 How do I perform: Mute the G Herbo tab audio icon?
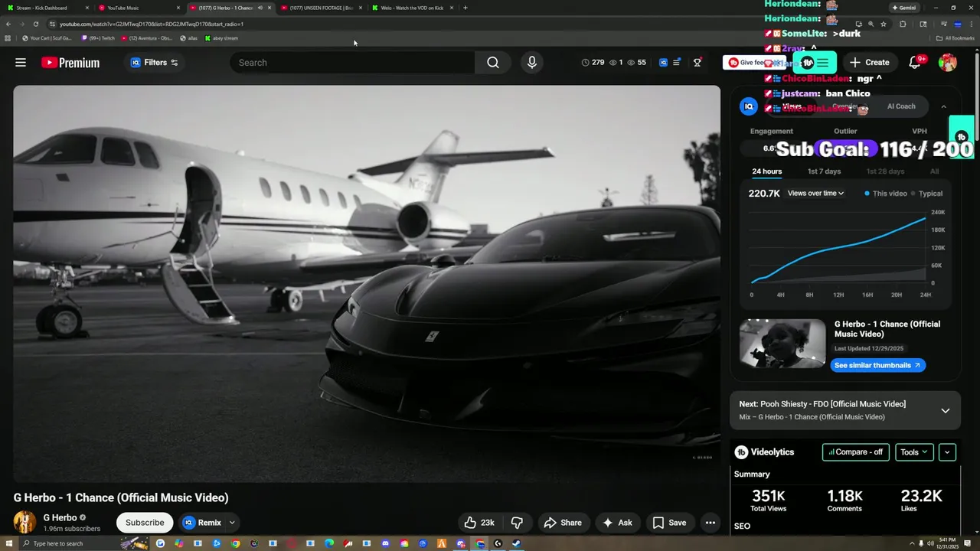pyautogui.click(x=260, y=8)
